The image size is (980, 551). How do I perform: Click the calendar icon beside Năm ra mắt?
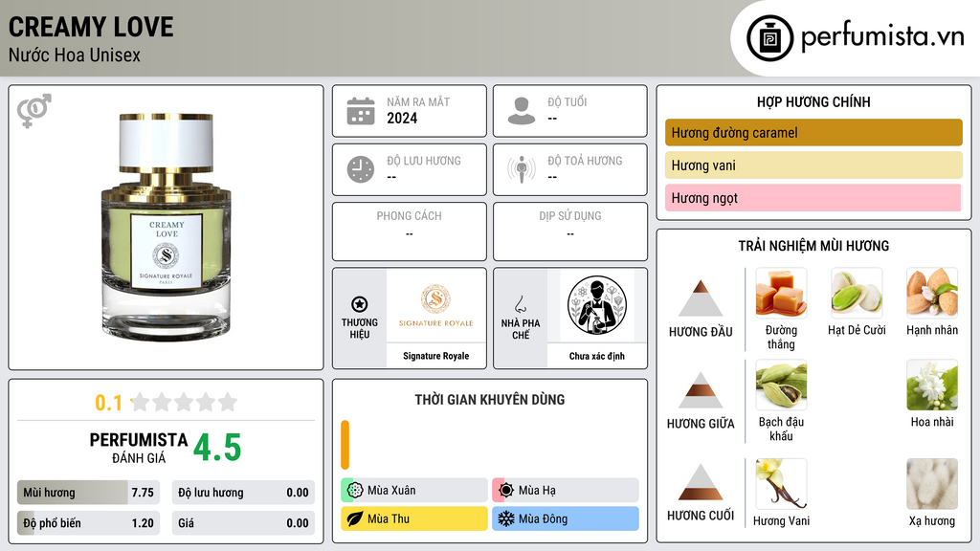click(x=361, y=111)
